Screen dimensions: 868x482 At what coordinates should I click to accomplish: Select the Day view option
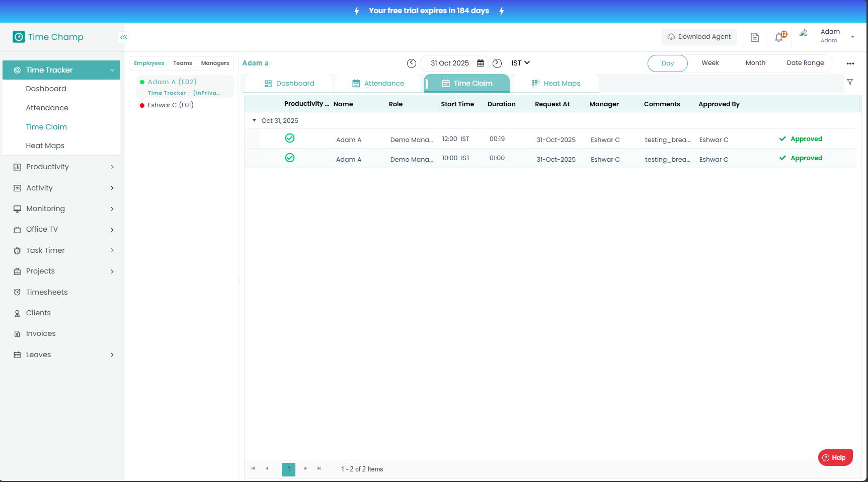pyautogui.click(x=667, y=63)
